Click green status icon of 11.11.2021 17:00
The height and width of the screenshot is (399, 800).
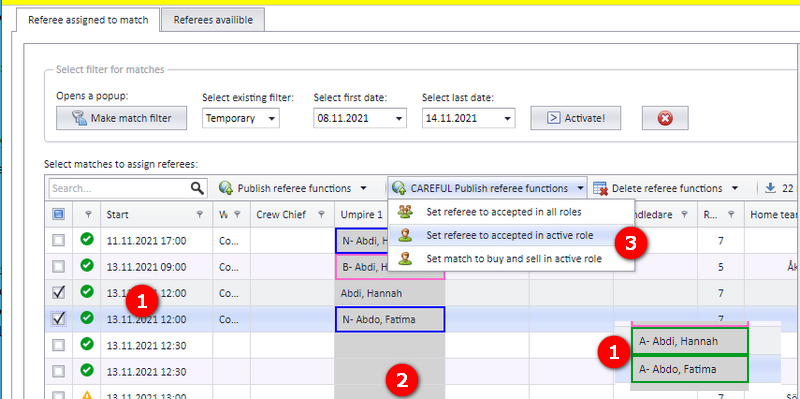[87, 239]
